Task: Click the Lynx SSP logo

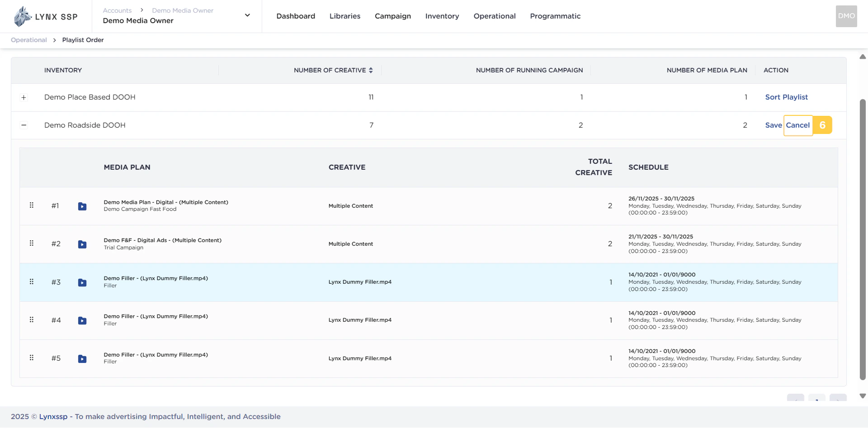Action: tap(46, 17)
